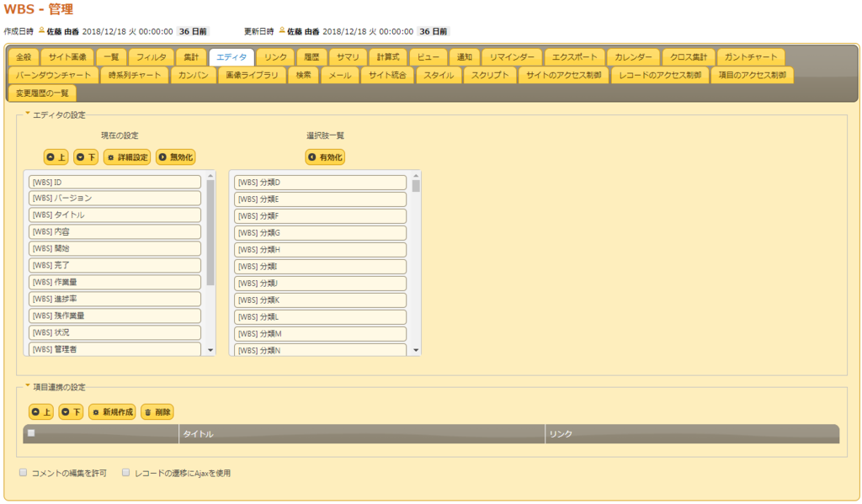Open the 一覧 tab

112,57
